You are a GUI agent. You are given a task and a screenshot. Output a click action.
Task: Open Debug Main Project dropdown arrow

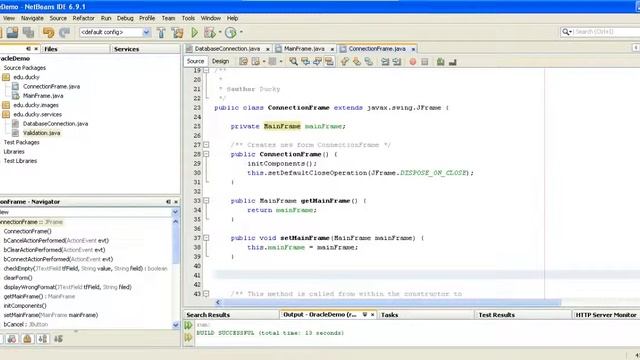click(x=220, y=32)
